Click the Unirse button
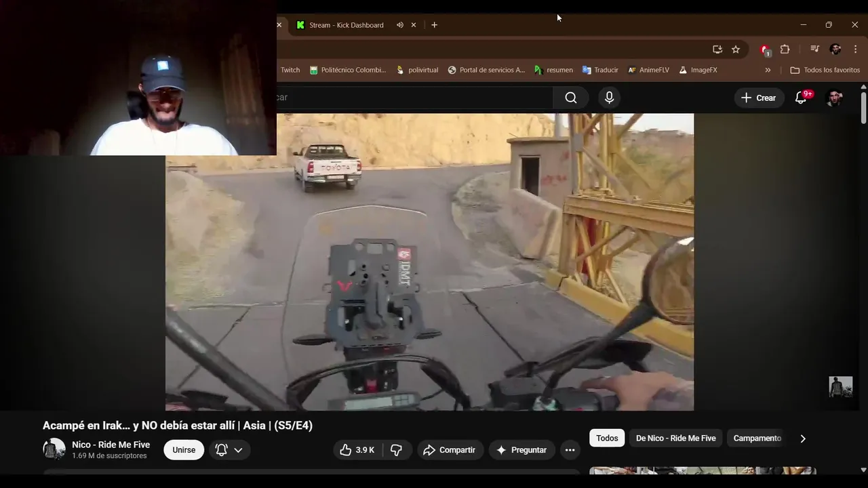Image resolution: width=868 pixels, height=488 pixels. 184,450
